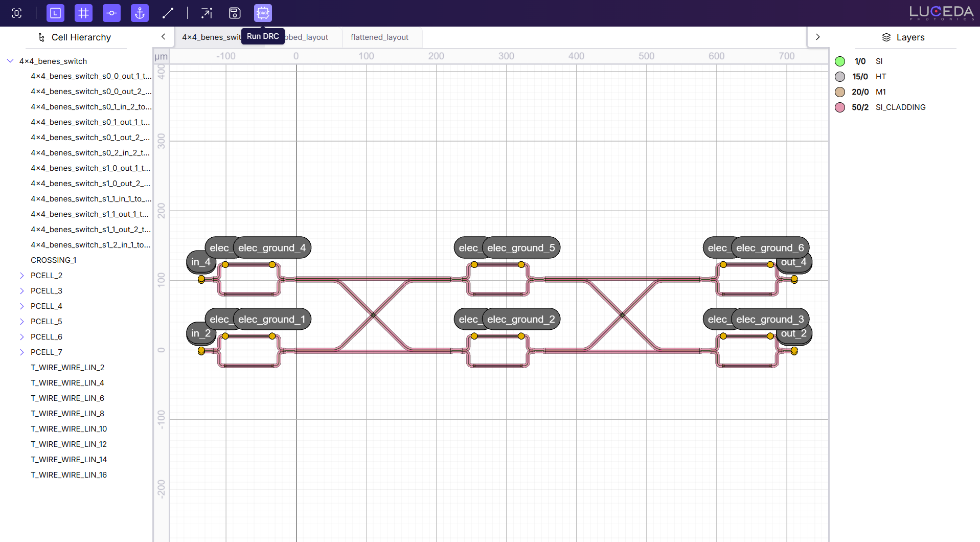
Task: Select CROSSING_1 in cell hierarchy
Action: click(53, 260)
